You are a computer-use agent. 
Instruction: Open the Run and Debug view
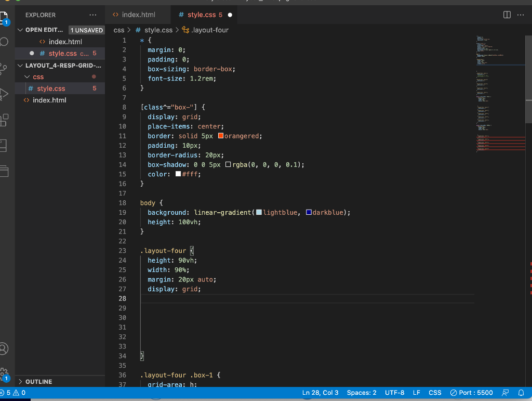click(5, 94)
